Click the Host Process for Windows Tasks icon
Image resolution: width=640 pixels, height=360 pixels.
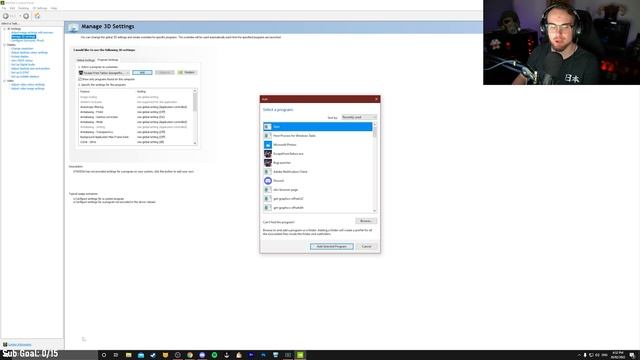pyautogui.click(x=268, y=136)
